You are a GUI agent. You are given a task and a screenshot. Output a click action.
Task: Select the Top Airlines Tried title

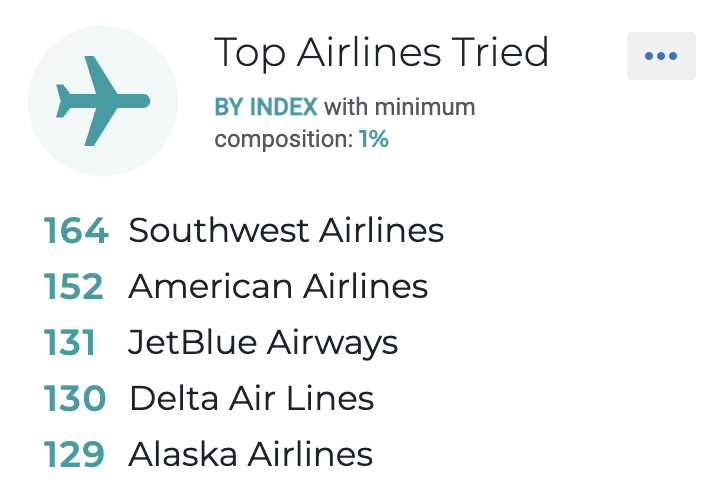(x=381, y=53)
